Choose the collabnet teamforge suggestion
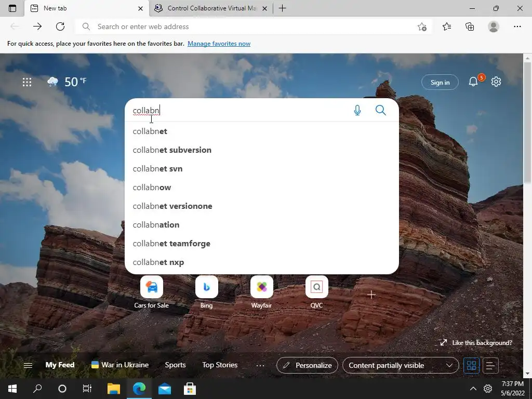Screen dimensions: 532x399 (262, 244)
